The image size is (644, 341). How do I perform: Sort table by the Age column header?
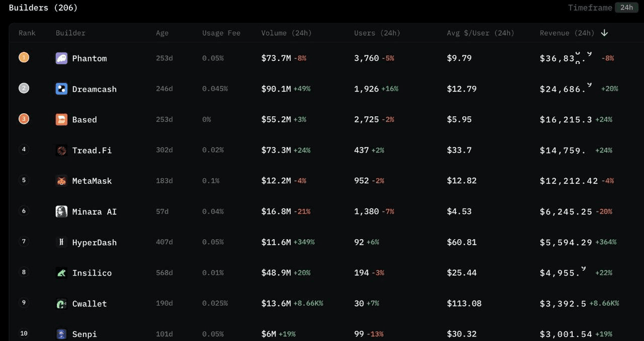(x=162, y=33)
